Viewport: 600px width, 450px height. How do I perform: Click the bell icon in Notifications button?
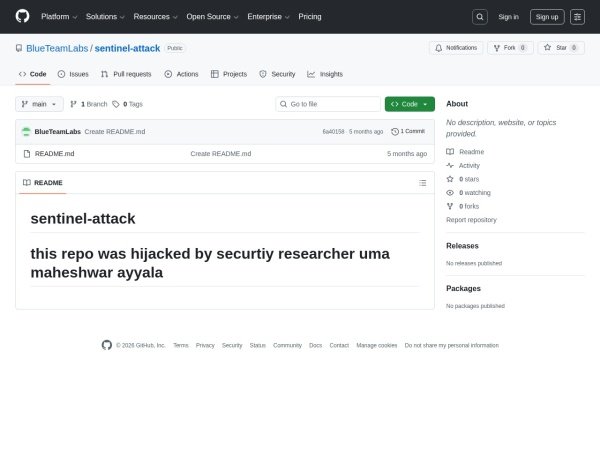click(439, 48)
